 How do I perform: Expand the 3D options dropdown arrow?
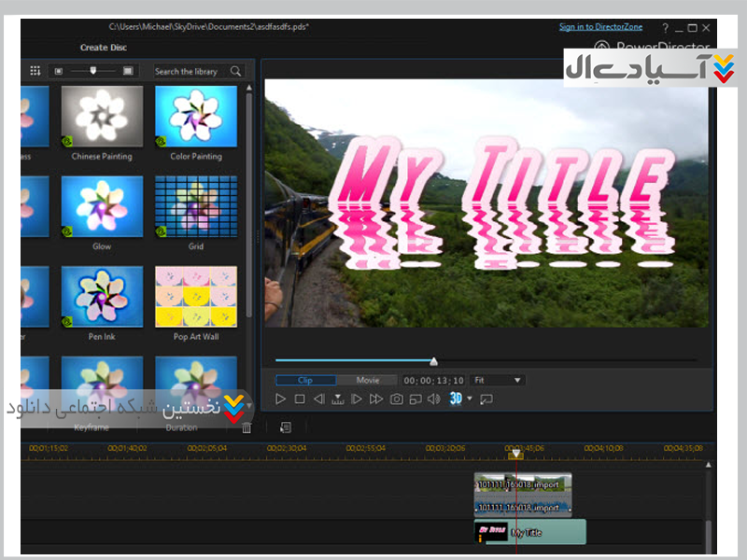470,399
